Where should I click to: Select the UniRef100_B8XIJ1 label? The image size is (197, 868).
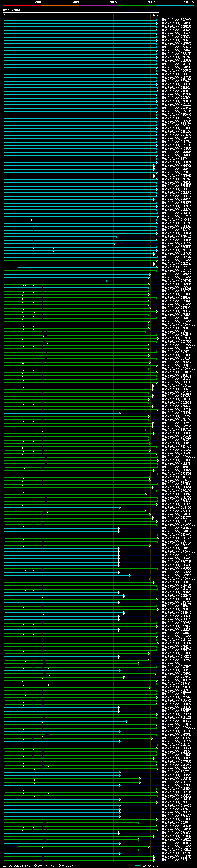176,271
